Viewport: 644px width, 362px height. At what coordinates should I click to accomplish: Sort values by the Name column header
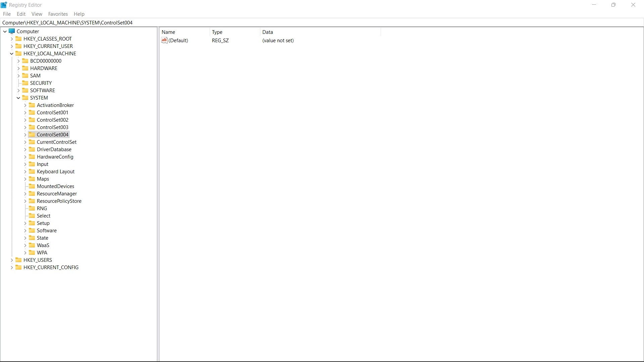(184, 32)
